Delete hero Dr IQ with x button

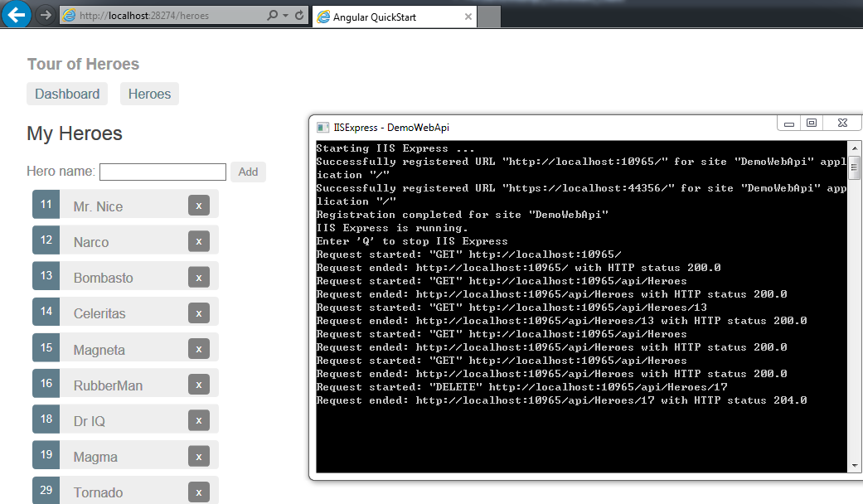(x=199, y=420)
